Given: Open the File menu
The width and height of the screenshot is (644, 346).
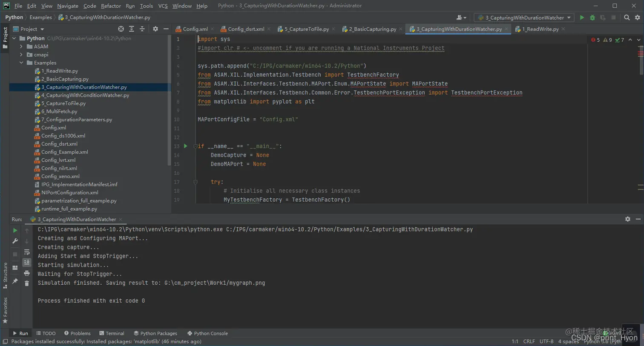Looking at the screenshot, I should coord(18,6).
